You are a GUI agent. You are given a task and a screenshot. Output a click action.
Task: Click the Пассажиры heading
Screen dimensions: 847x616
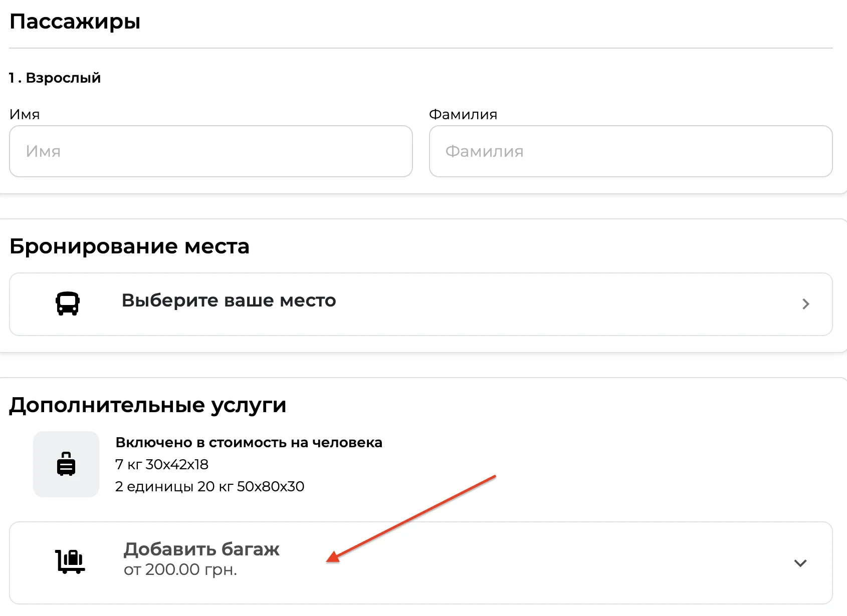[75, 22]
